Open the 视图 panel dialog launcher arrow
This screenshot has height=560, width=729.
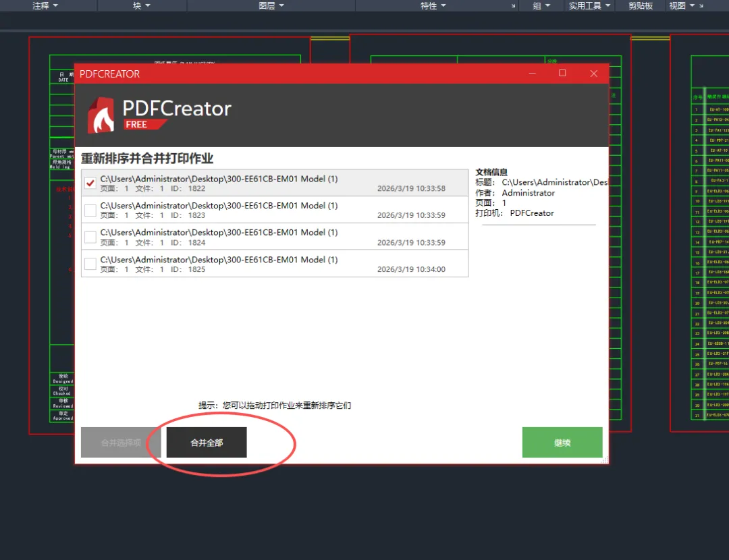(x=701, y=6)
